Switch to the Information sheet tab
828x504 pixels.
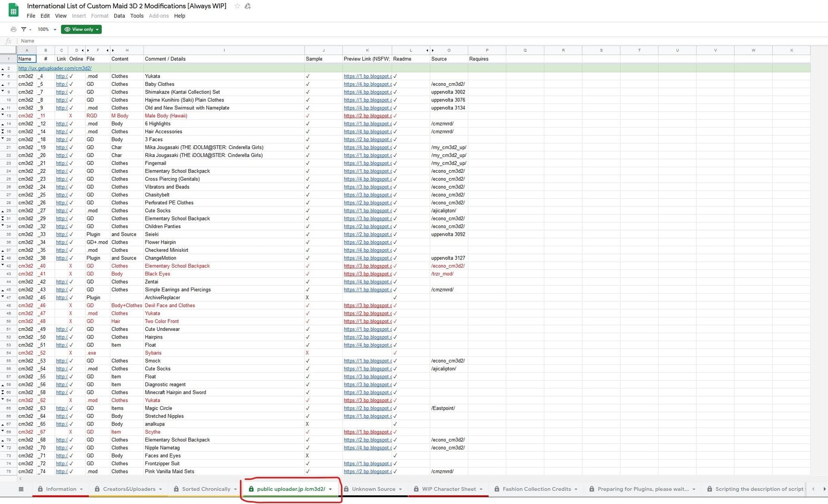61,489
